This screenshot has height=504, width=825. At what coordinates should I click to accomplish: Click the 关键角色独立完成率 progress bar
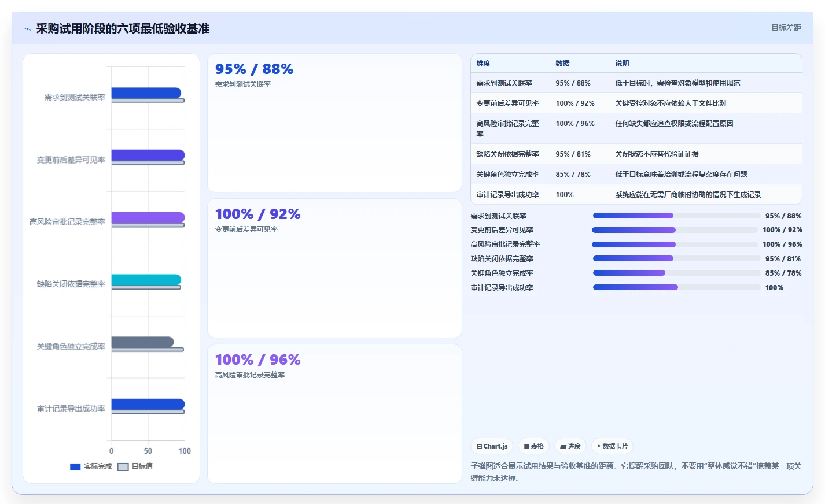pyautogui.click(x=677, y=273)
